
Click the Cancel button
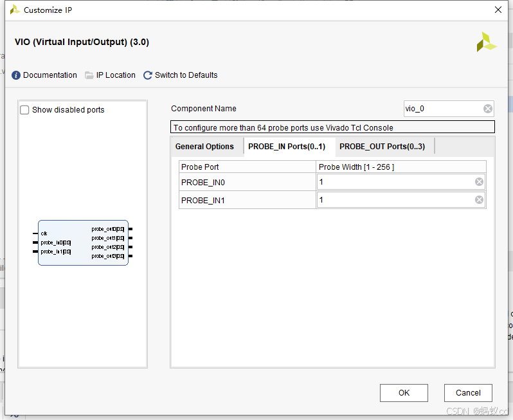click(x=468, y=393)
